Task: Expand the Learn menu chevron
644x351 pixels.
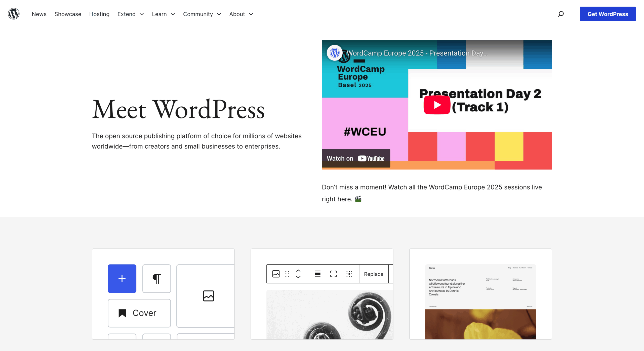Action: coord(173,14)
